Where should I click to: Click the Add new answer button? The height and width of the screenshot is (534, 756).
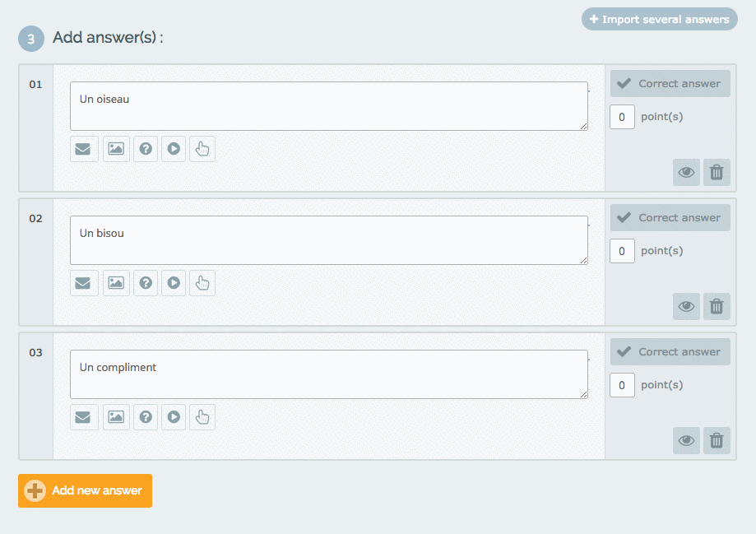click(x=85, y=490)
